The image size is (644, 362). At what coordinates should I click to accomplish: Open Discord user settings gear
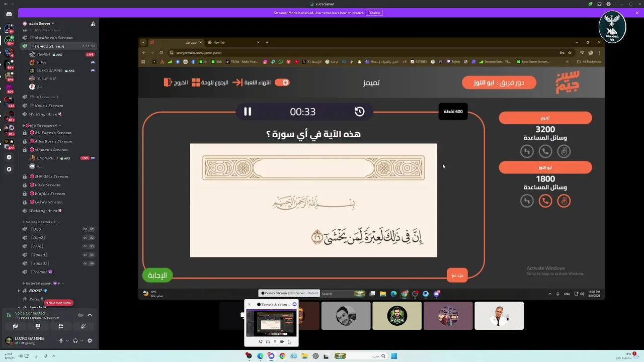pyautogui.click(x=90, y=340)
